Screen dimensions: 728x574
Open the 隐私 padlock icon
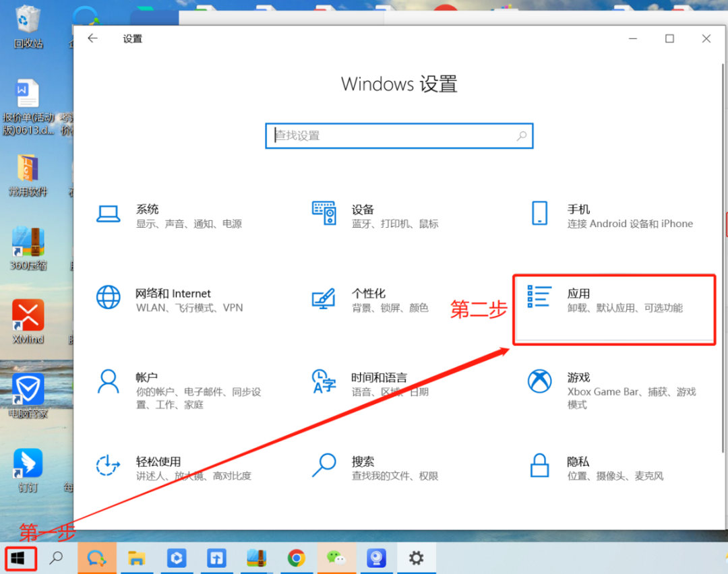pyautogui.click(x=539, y=465)
